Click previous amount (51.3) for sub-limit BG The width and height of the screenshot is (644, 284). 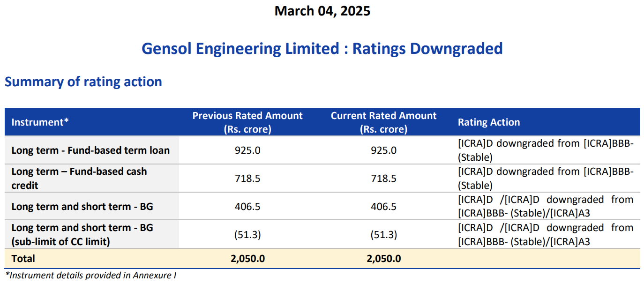[247, 235]
